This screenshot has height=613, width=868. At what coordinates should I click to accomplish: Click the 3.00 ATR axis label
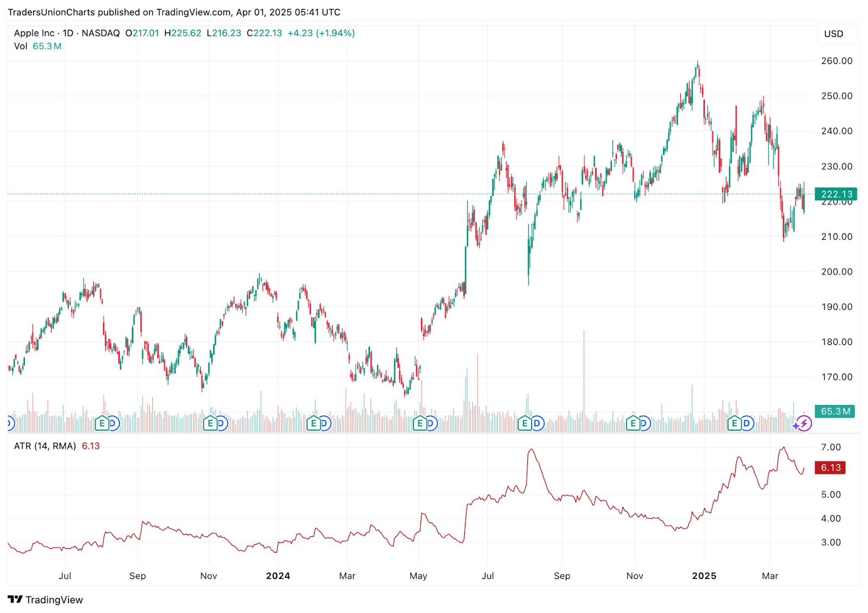tap(831, 542)
